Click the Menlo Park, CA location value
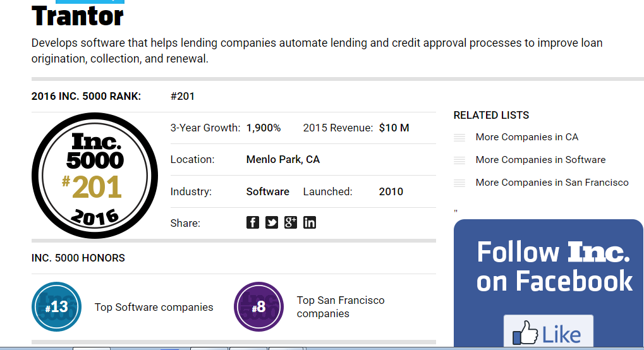Image resolution: width=644 pixels, height=350 pixels. click(x=283, y=160)
